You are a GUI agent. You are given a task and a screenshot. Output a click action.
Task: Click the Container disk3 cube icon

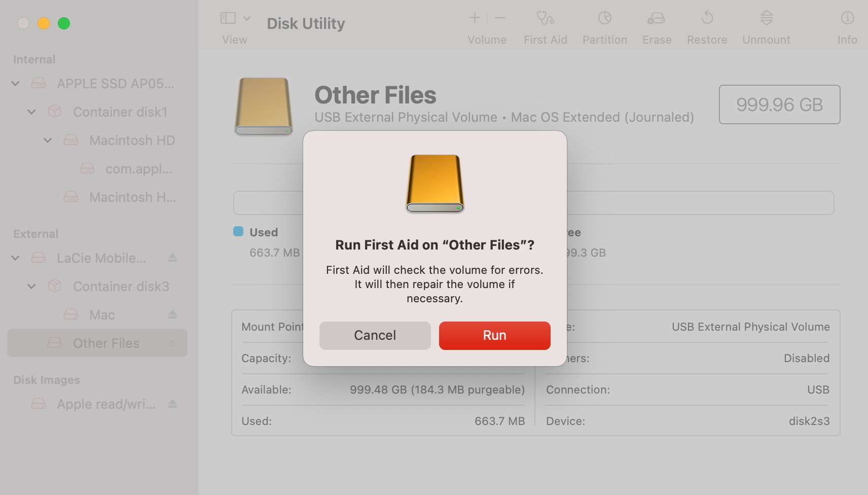click(55, 286)
